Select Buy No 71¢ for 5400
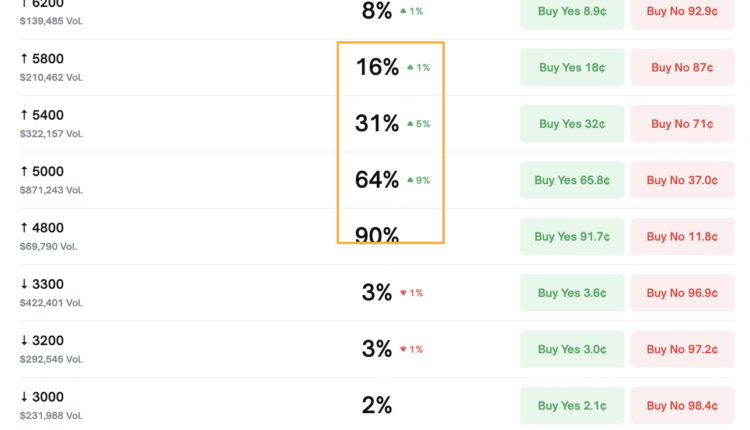Viewport: 750px width, 430px height. coord(682,124)
